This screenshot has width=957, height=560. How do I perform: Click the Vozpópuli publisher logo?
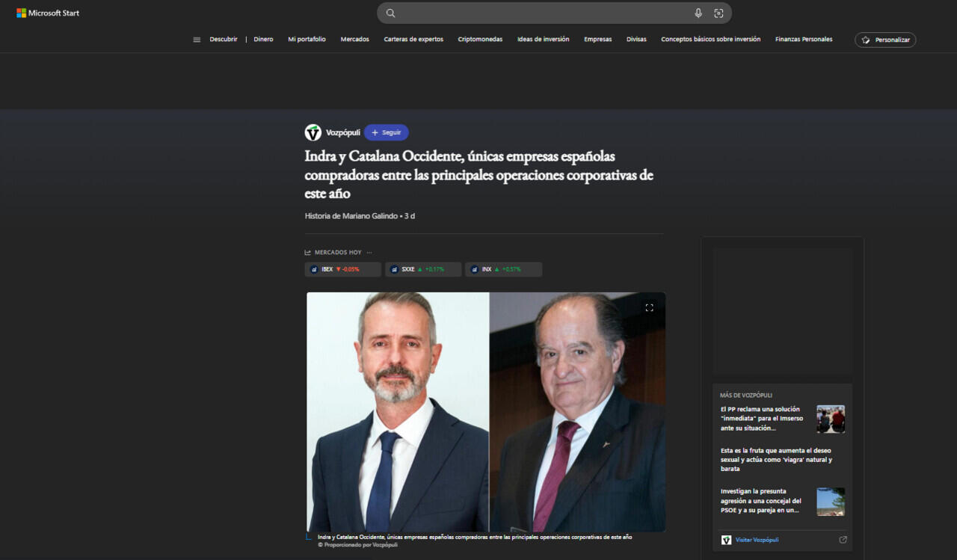313,132
